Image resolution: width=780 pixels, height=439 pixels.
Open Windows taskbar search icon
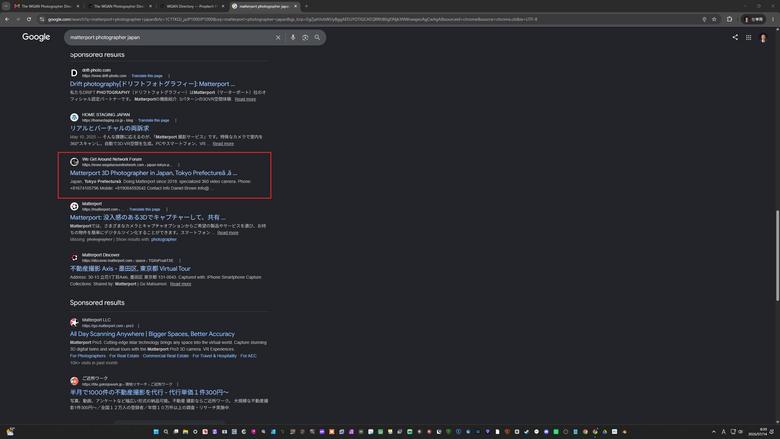(x=166, y=432)
